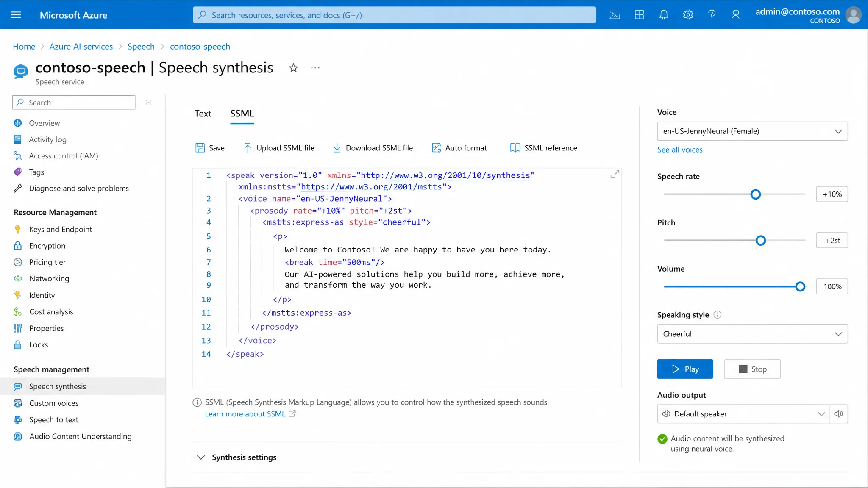Collapse the sidebar menu with the X icon

[148, 103]
